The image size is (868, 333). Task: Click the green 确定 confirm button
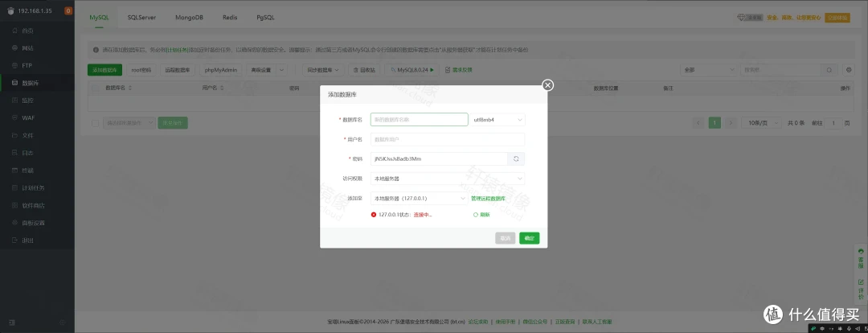point(529,238)
